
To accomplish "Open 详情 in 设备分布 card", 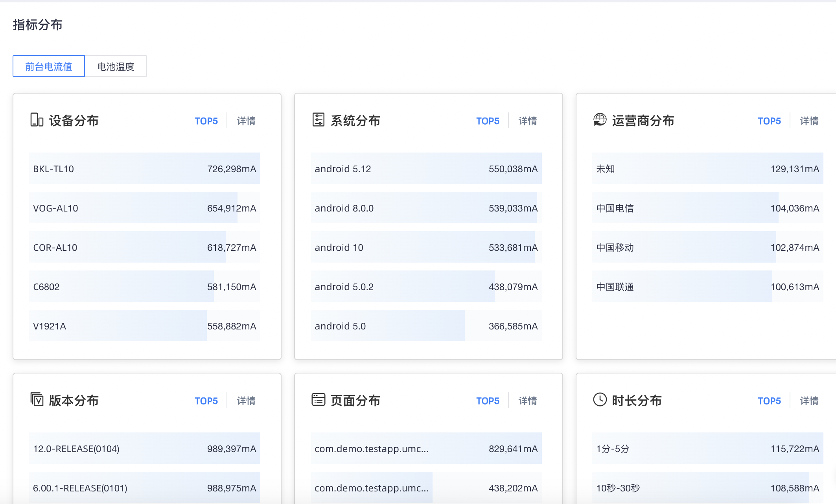I will (246, 121).
